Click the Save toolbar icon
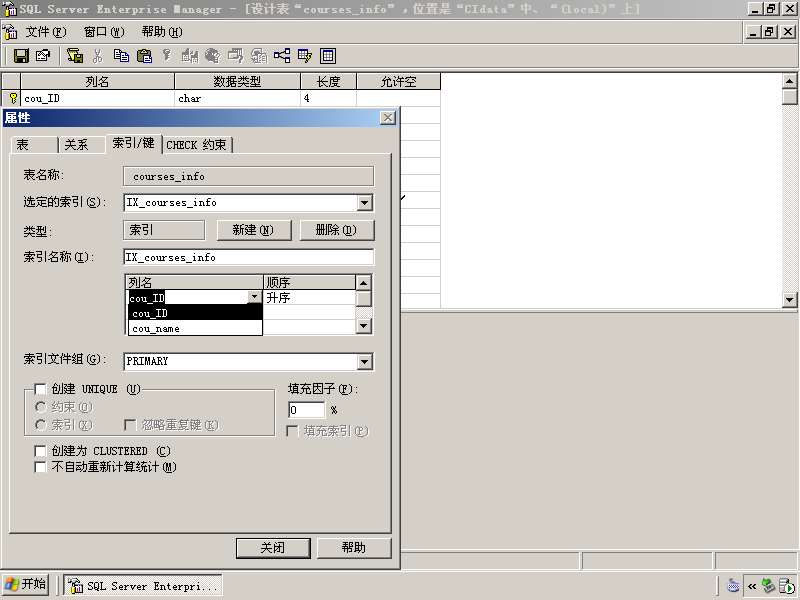This screenshot has width=800, height=600. [21, 56]
